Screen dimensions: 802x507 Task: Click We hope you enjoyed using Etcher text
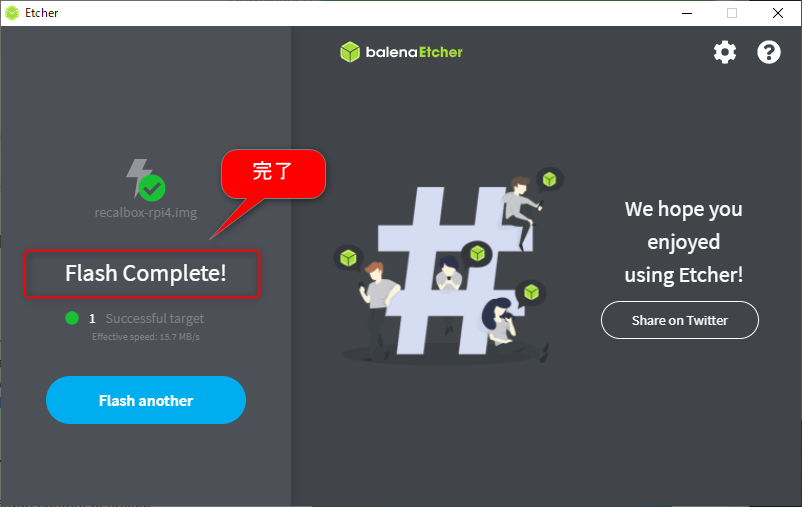683,242
